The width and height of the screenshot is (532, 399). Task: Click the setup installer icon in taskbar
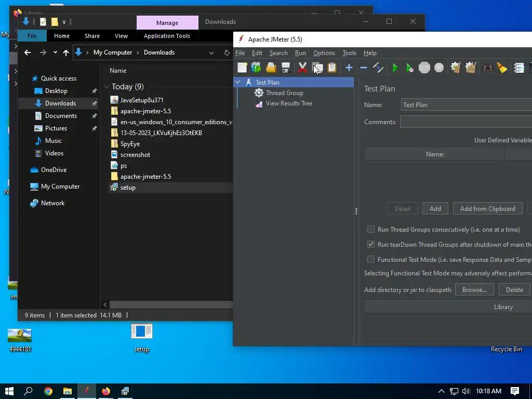click(x=125, y=391)
